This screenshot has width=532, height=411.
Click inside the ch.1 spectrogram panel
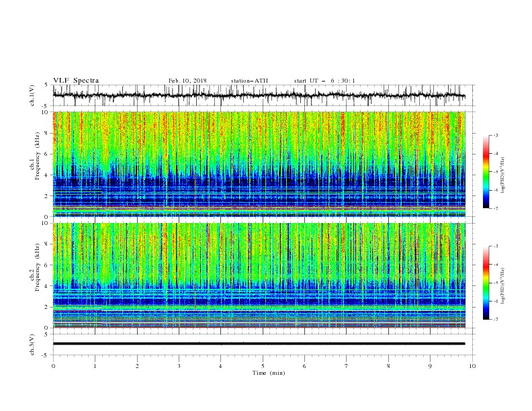pos(259,164)
